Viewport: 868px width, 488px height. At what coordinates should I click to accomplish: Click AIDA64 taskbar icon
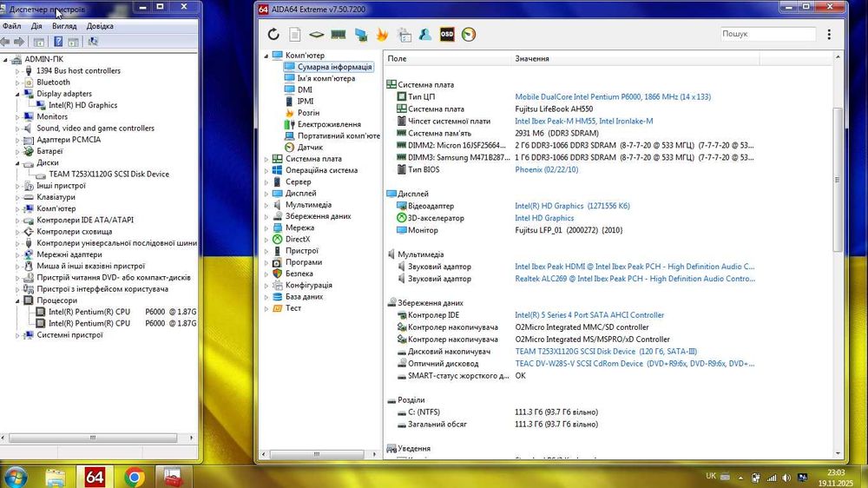click(95, 478)
